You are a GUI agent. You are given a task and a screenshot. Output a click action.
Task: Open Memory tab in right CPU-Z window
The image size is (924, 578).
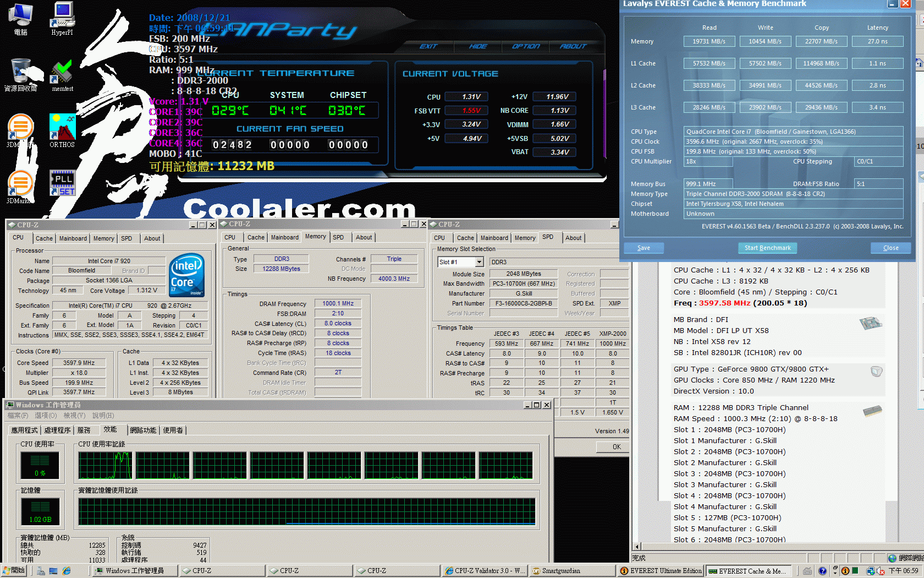tap(525, 238)
